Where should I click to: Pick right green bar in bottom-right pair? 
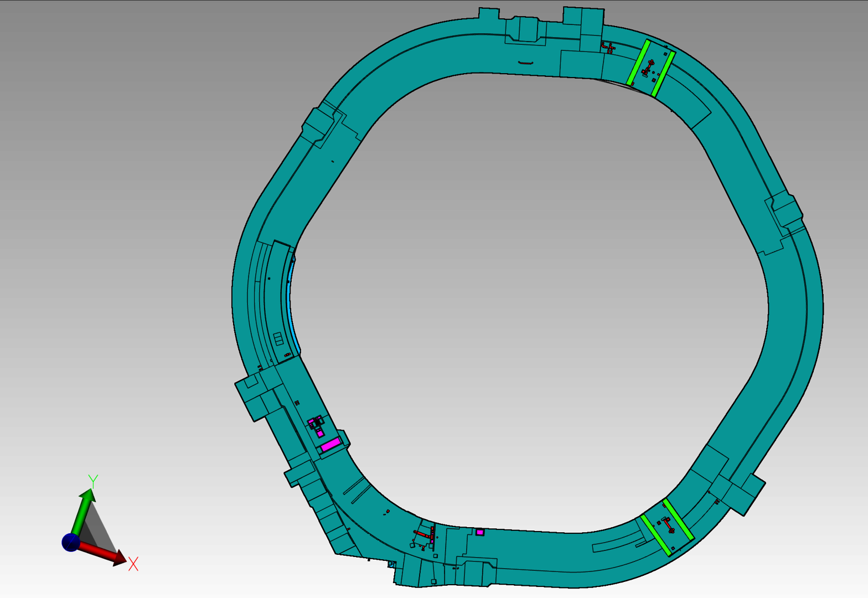[679, 520]
